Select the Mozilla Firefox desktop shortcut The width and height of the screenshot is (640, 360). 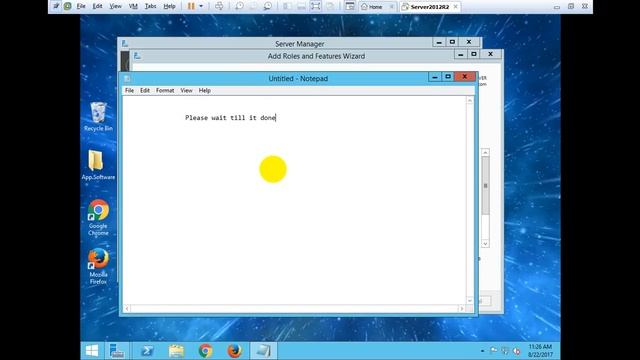pos(98,266)
